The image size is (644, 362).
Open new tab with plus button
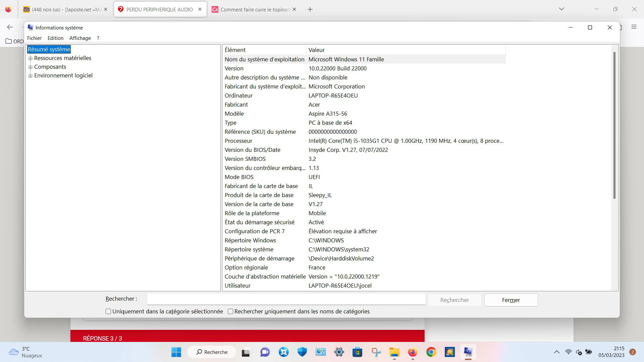tap(310, 9)
